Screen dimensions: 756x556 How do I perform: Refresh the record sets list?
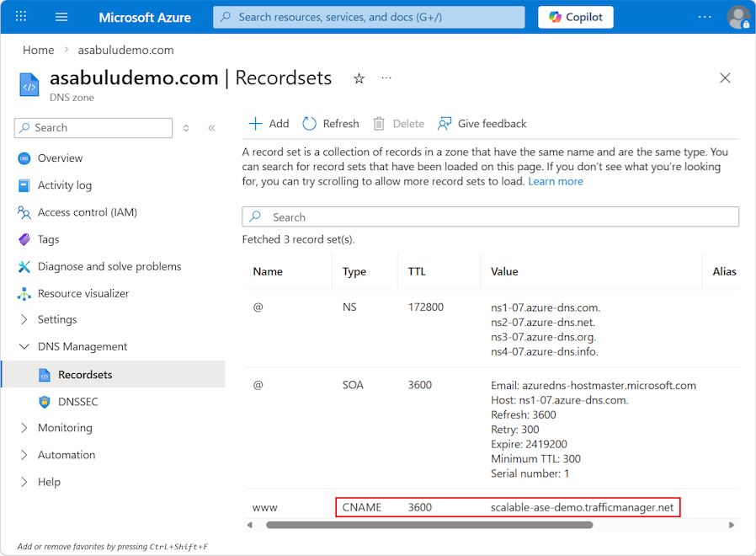331,124
